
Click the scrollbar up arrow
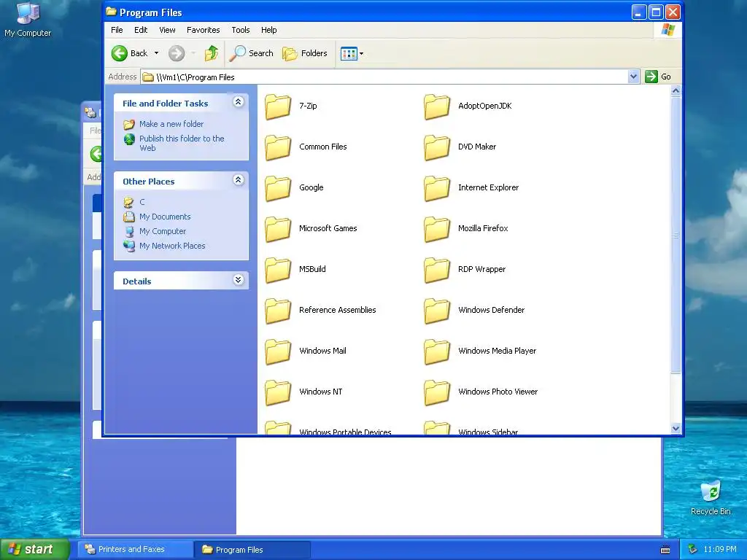[676, 91]
